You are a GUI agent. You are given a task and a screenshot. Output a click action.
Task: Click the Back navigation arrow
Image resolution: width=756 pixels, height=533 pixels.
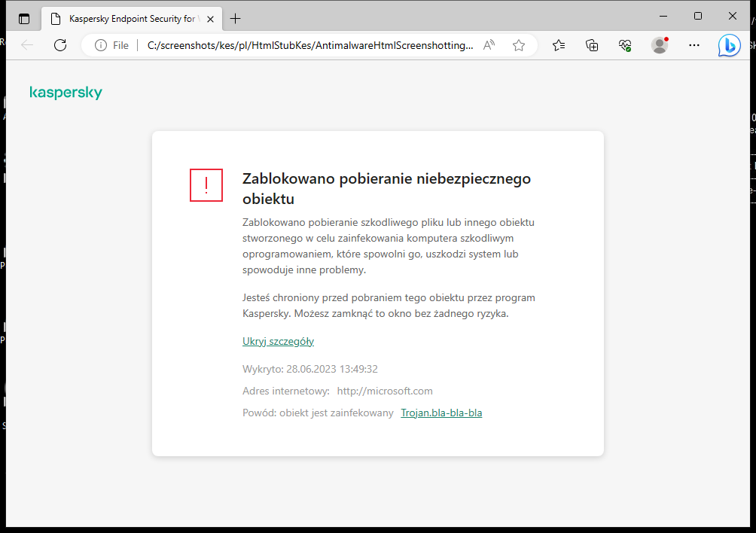(x=27, y=45)
